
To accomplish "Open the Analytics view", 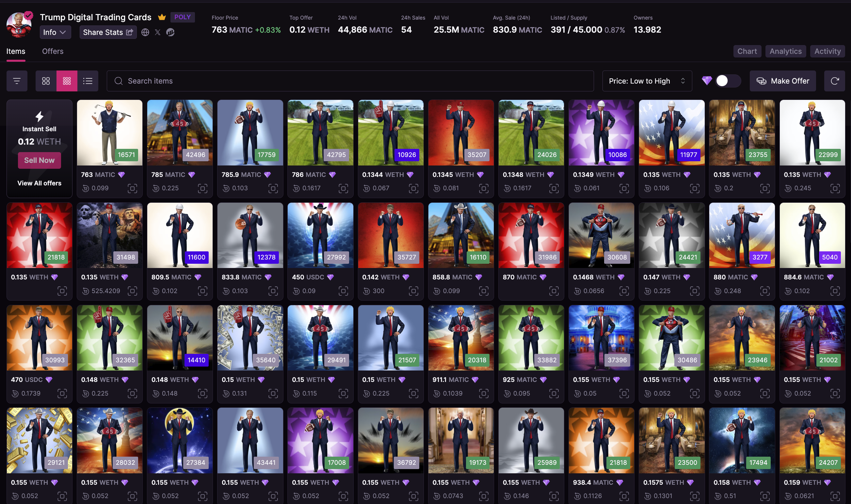I will pos(785,51).
